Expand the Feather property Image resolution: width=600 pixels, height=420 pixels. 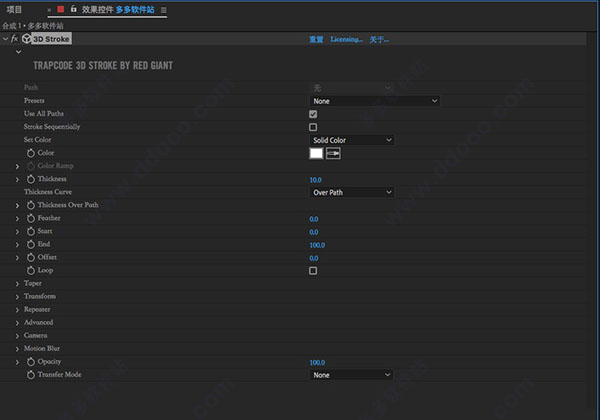(x=17, y=218)
